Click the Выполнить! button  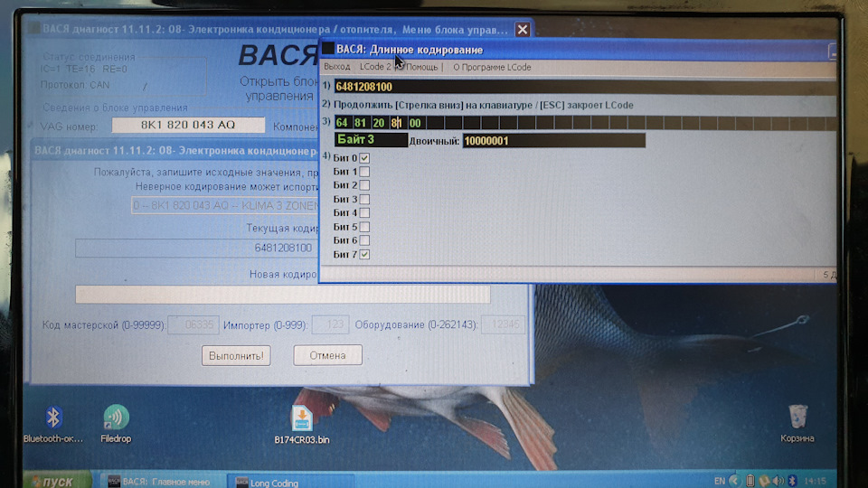pos(236,356)
